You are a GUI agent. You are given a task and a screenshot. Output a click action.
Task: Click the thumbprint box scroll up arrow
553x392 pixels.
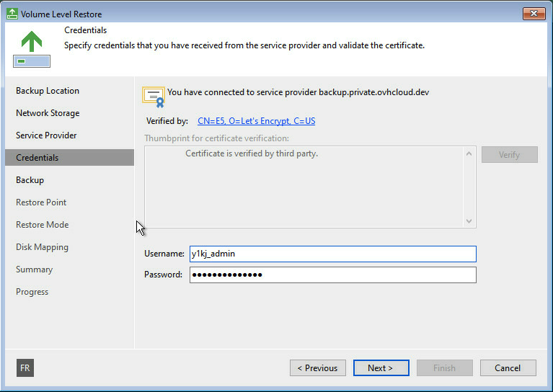469,153
